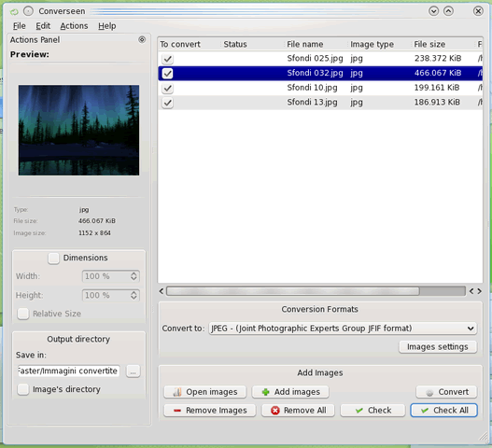This screenshot has width=492, height=448.
Task: Click the red X Remove All icon
Action: pyautogui.click(x=275, y=411)
